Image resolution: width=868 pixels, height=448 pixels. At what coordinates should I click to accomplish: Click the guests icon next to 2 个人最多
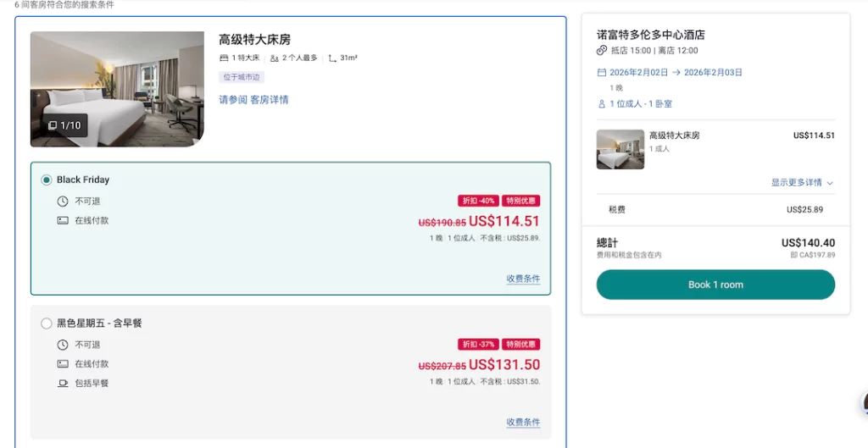pyautogui.click(x=274, y=58)
